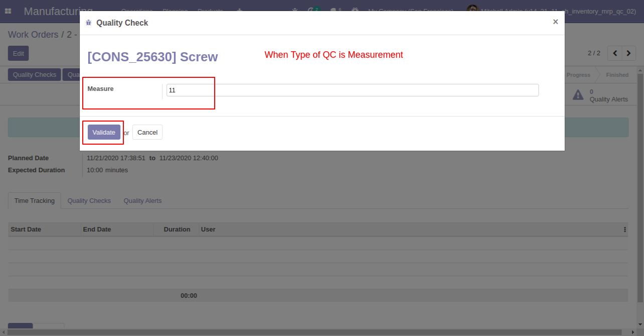Open the apps grid menu icon
Screen dimensions: 644x336
8,11
